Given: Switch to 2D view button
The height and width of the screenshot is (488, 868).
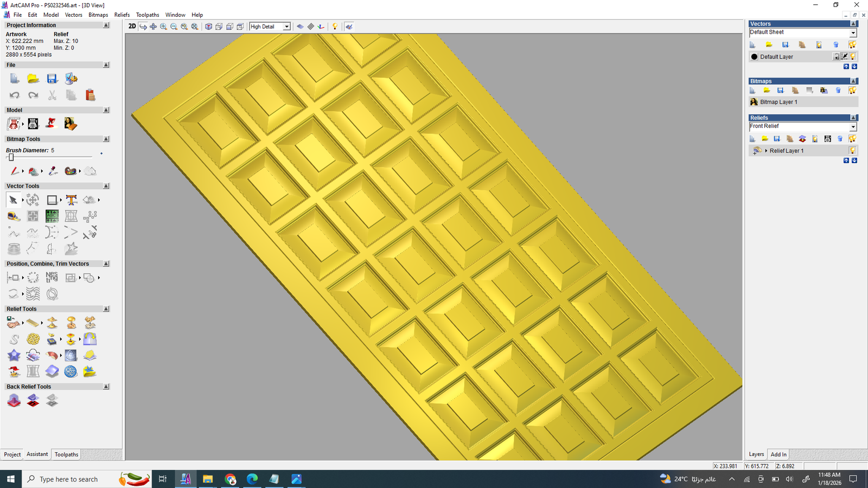Looking at the screenshot, I should click(x=132, y=27).
